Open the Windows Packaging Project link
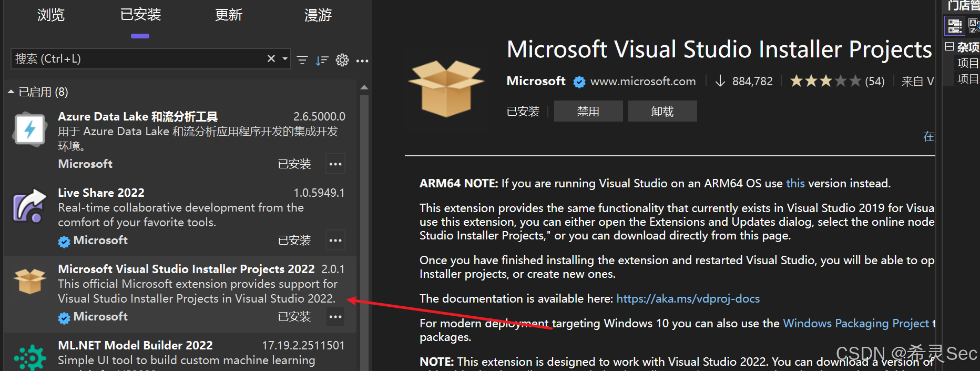This screenshot has height=371, width=980. (x=856, y=323)
